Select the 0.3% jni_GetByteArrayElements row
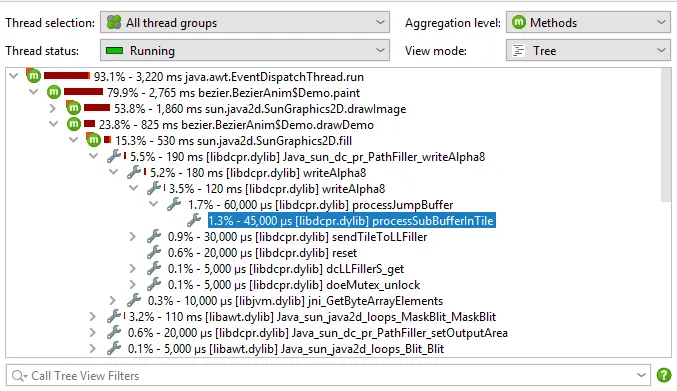This screenshot has height=391, width=677. point(295,300)
